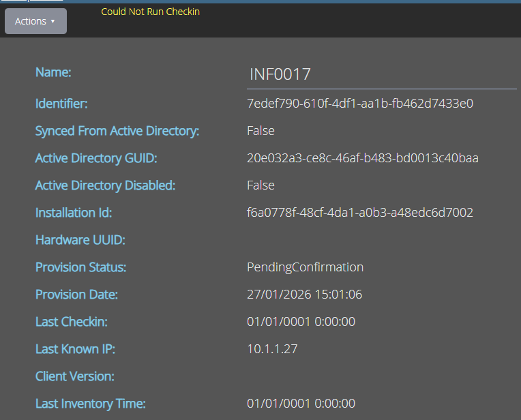Click the Active Directory Disabled False value
The width and height of the screenshot is (521, 420).
coord(260,185)
